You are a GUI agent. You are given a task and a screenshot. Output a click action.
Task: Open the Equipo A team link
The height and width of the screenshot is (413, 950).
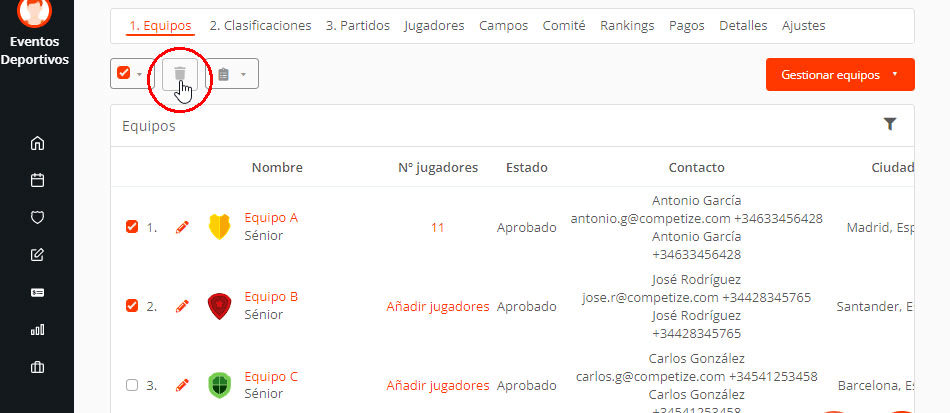tap(271, 217)
